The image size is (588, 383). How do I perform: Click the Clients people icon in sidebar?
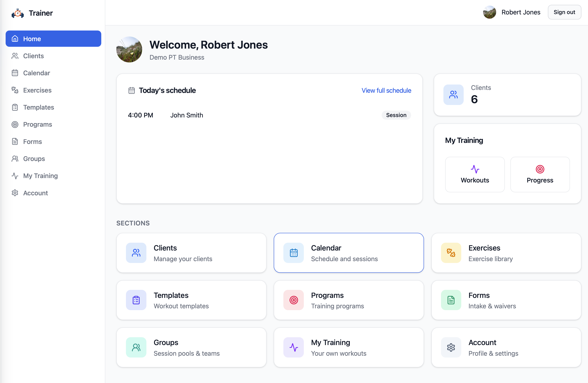click(15, 56)
